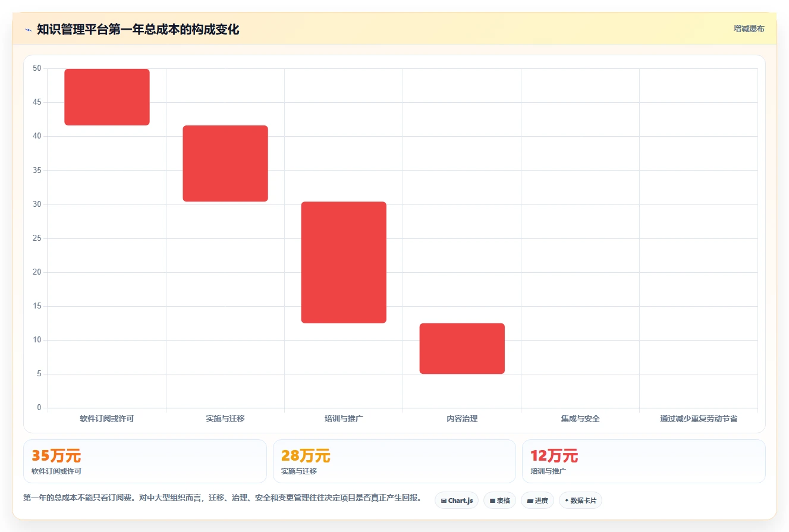
Task: Click x-axis label 集成与安全
Action: pos(580,418)
